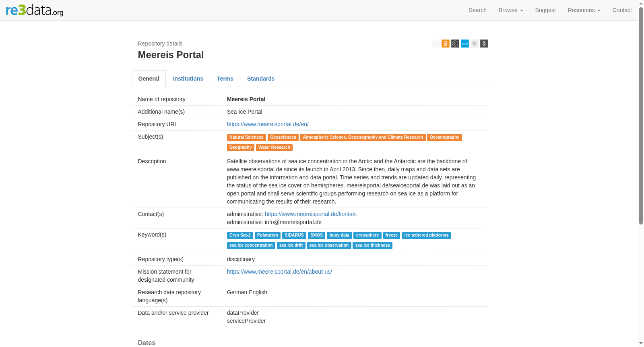Click the ice tethered platforms keyword
The image size is (644, 347).
click(x=426, y=235)
